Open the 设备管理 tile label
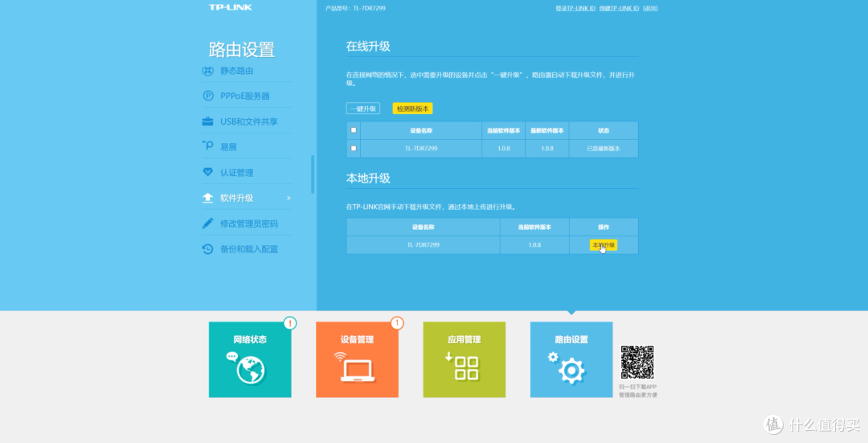868x443 pixels. point(357,339)
